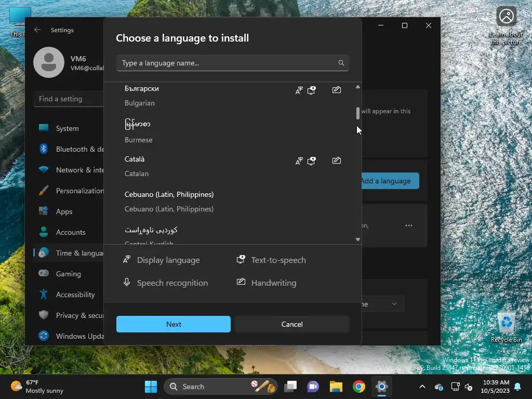This screenshot has width=532, height=399.
Task: Show hidden system tray icons
Action: click(x=422, y=387)
